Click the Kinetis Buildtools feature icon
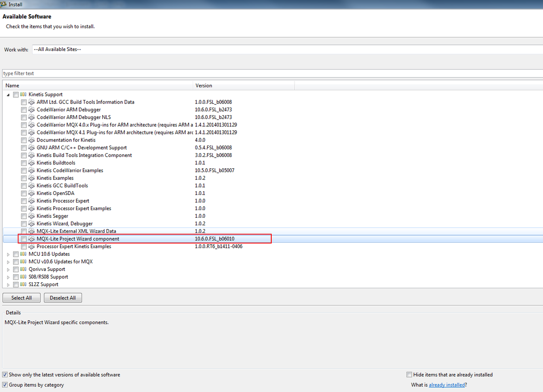Screen dimensions: 543x392 (x=32, y=163)
